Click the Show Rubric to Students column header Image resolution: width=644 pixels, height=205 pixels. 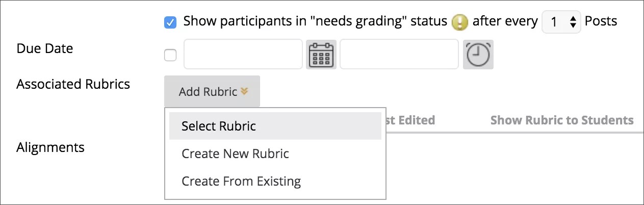[561, 120]
